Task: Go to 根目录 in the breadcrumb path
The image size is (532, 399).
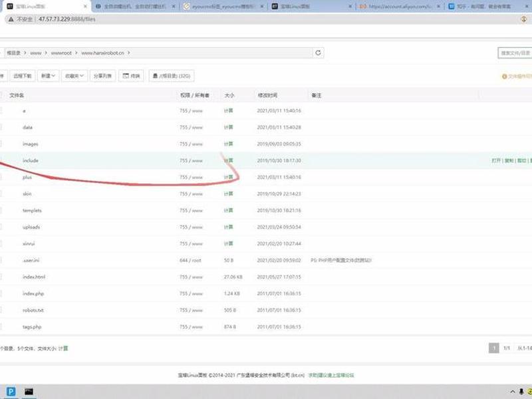Action: (14, 53)
